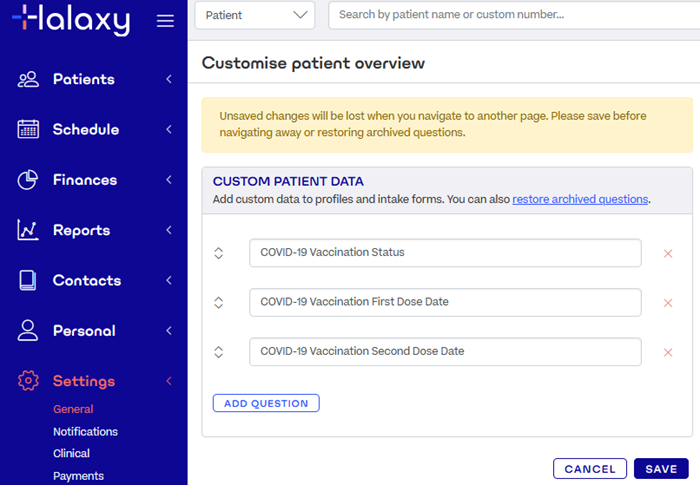700x485 pixels.
Task: Reorder handle for Vaccination Second Dose Date
Action: pyautogui.click(x=219, y=352)
